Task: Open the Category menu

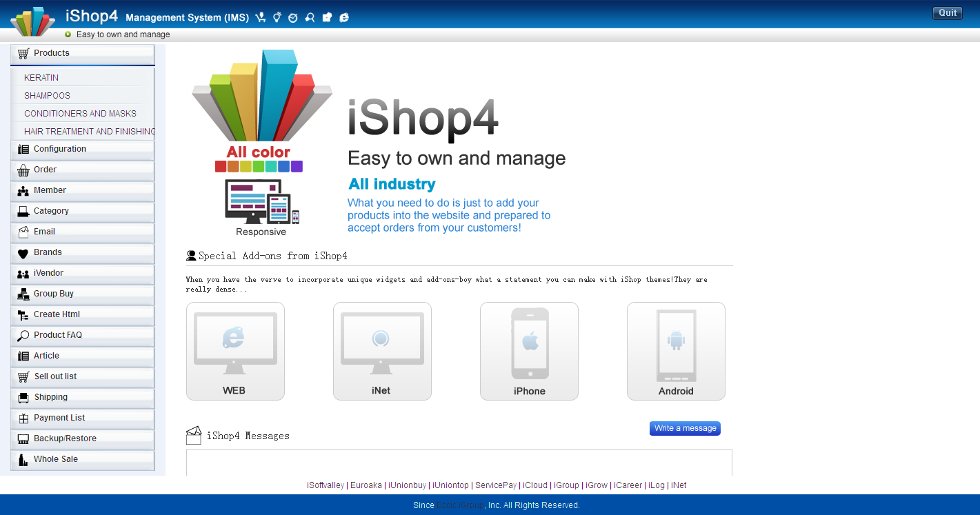Action: coord(83,212)
